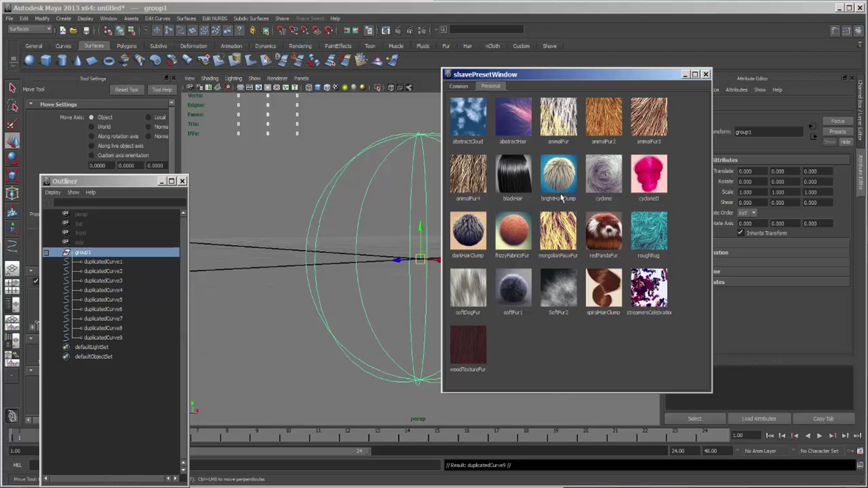868x488 pixels.
Task: Toggle the Inherits Transform checkbox
Action: coord(741,233)
